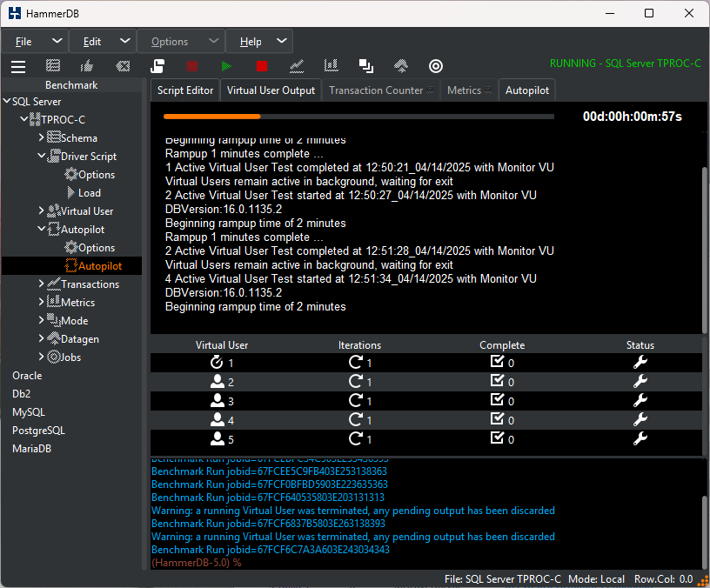Click the HammerDB-5.0 console prompt line
The width and height of the screenshot is (710, 588).
(196, 563)
